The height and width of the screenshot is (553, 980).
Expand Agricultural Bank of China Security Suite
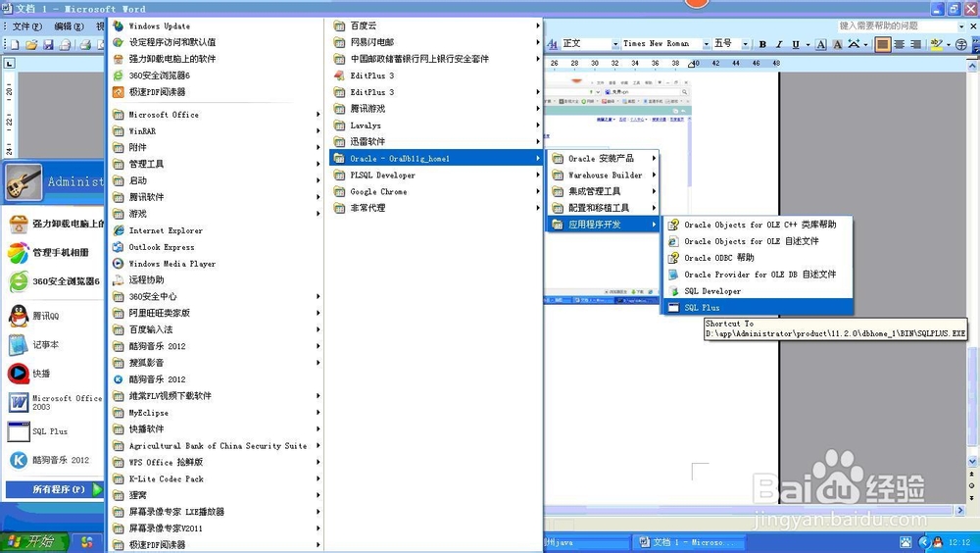pyautogui.click(x=216, y=445)
